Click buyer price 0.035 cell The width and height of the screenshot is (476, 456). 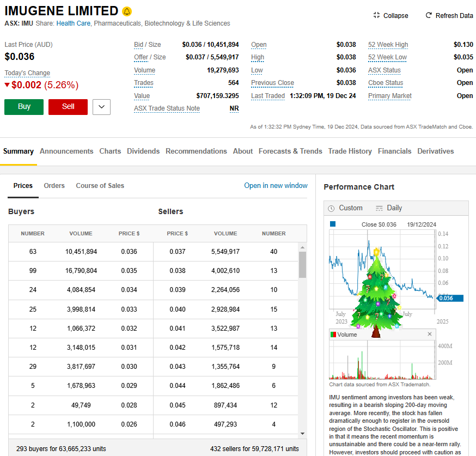point(129,271)
